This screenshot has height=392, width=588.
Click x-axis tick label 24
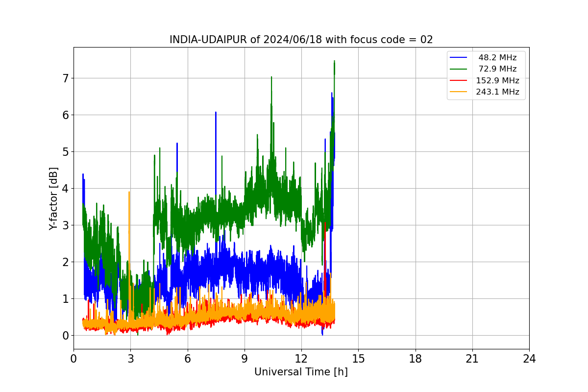pyautogui.click(x=529, y=359)
